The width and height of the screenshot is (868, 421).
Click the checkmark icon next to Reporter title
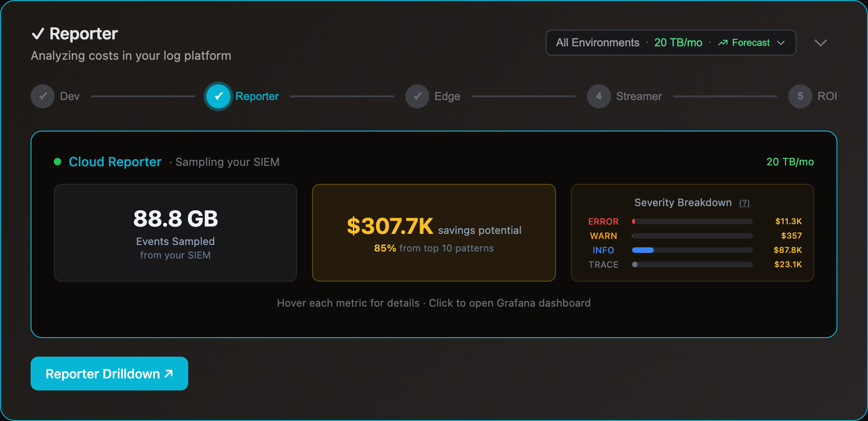tap(39, 33)
